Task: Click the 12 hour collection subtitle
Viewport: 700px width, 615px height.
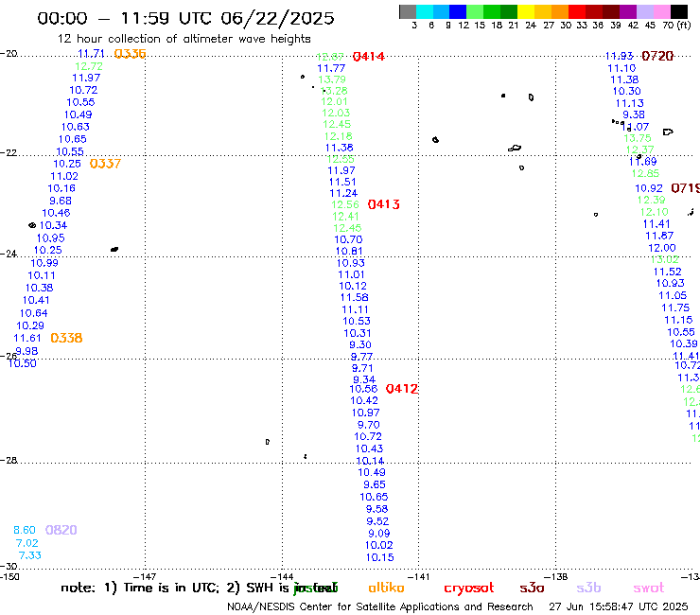Action: [184, 39]
